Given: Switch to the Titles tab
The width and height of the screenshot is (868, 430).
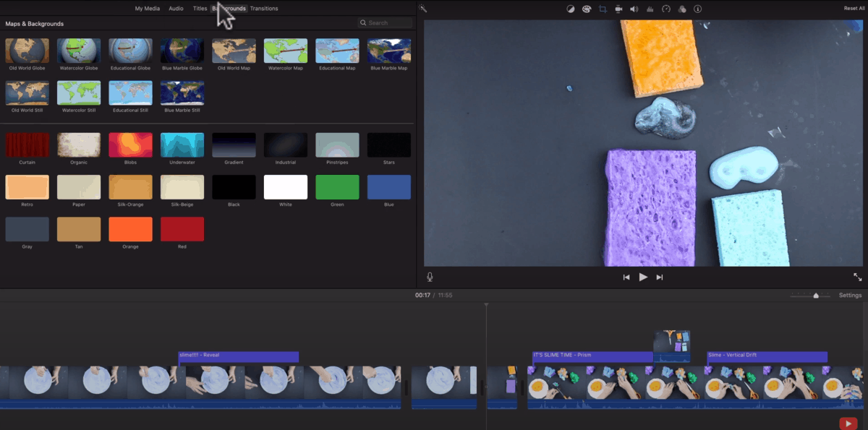Looking at the screenshot, I should coord(199,8).
